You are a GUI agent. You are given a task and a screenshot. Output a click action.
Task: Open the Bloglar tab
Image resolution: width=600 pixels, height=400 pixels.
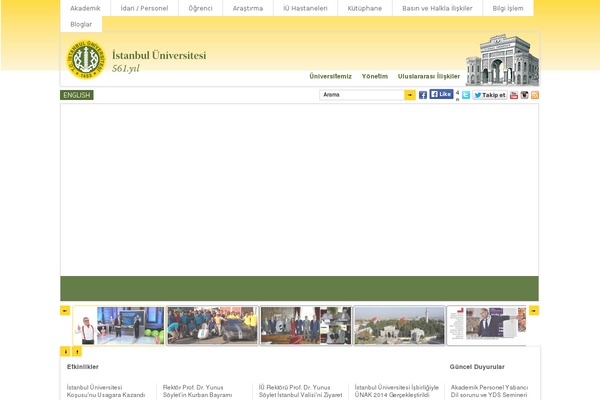(81, 24)
